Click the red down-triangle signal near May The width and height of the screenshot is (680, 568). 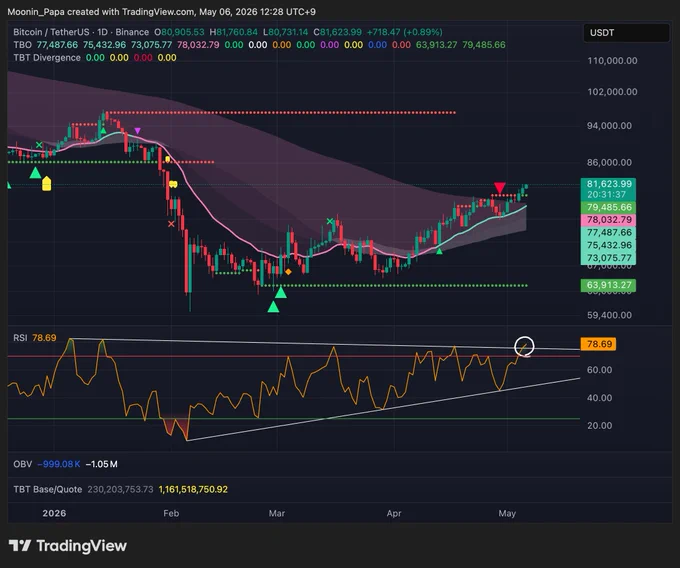500,188
